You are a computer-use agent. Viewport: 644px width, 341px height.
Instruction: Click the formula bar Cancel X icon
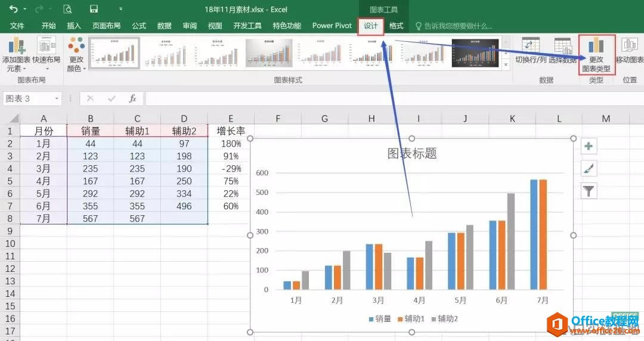[91, 98]
